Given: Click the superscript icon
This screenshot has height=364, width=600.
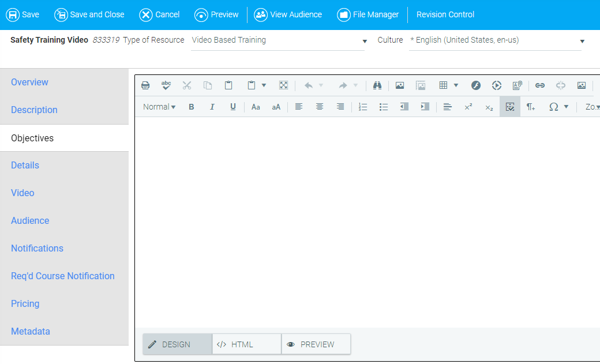Looking at the screenshot, I should pos(468,107).
